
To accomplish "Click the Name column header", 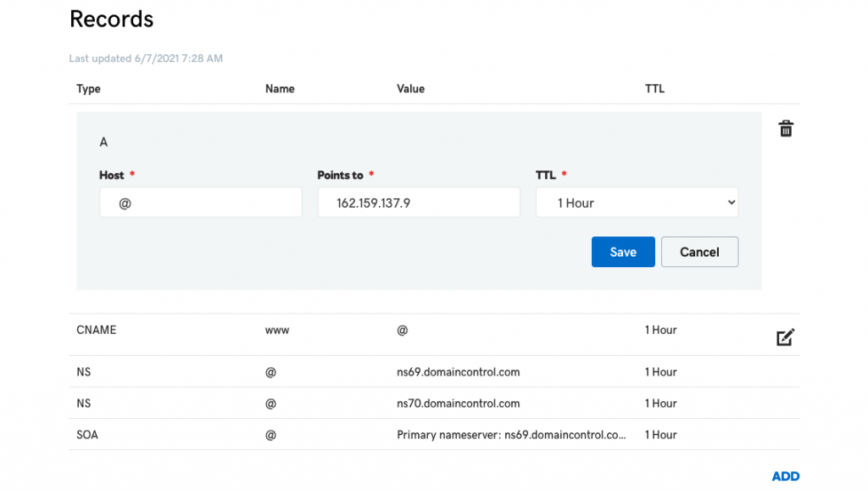I will (x=280, y=88).
